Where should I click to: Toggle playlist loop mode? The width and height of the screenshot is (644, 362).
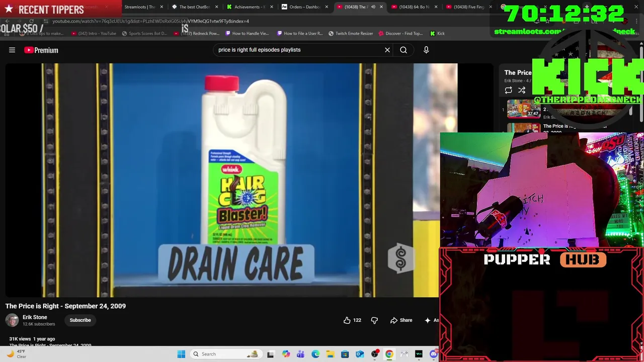coord(508,90)
